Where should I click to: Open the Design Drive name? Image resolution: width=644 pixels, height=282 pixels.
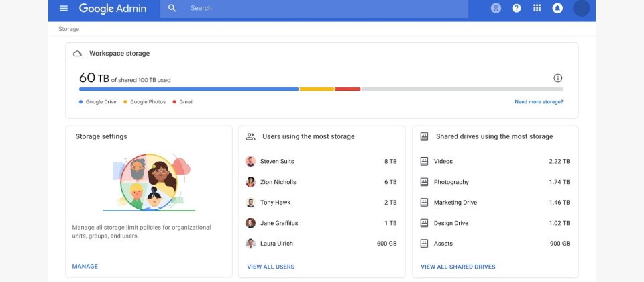451,223
